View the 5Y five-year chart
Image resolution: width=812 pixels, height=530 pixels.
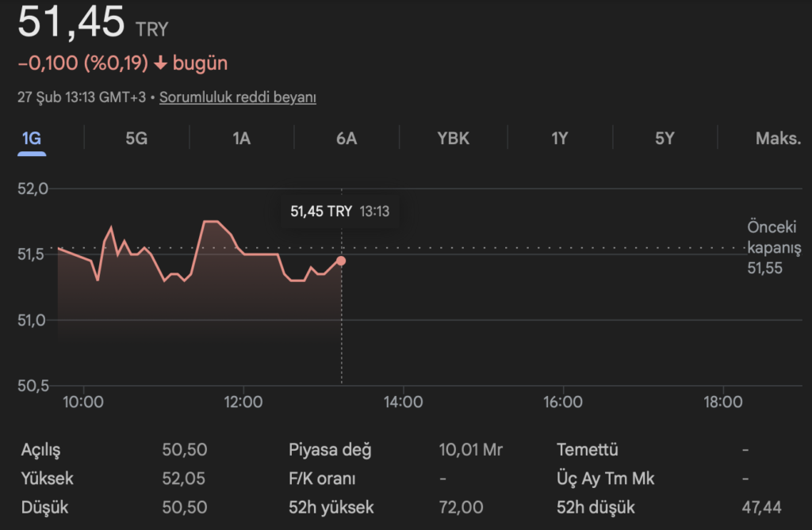665,139
